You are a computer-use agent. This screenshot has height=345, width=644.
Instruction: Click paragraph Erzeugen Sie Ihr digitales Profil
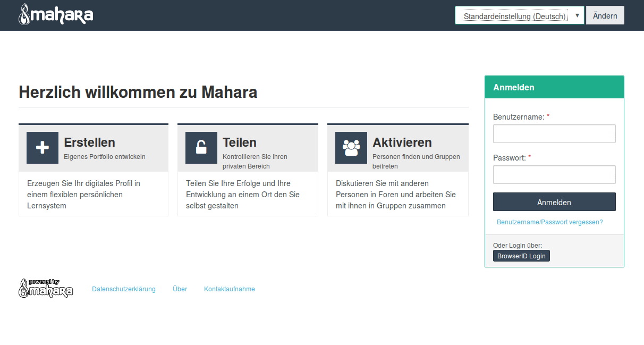pyautogui.click(x=84, y=195)
